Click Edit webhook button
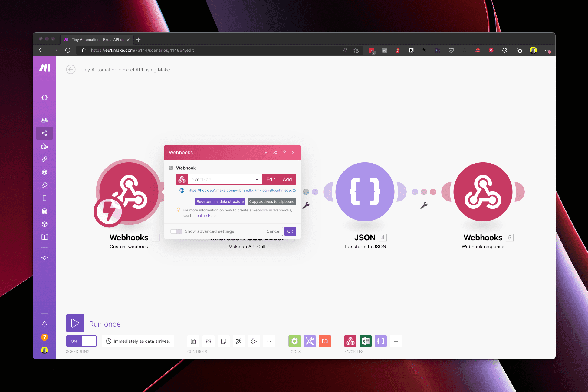 pyautogui.click(x=271, y=180)
